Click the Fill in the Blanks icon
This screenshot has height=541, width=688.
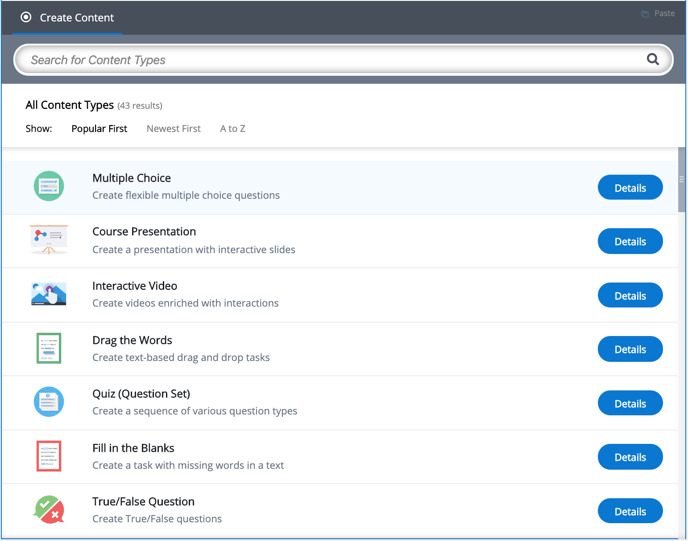[x=48, y=456]
